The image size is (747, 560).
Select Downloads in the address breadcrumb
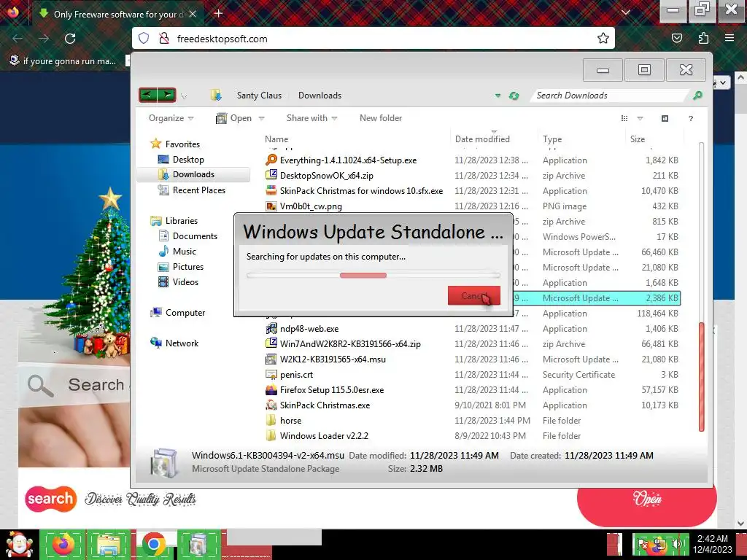click(x=320, y=96)
